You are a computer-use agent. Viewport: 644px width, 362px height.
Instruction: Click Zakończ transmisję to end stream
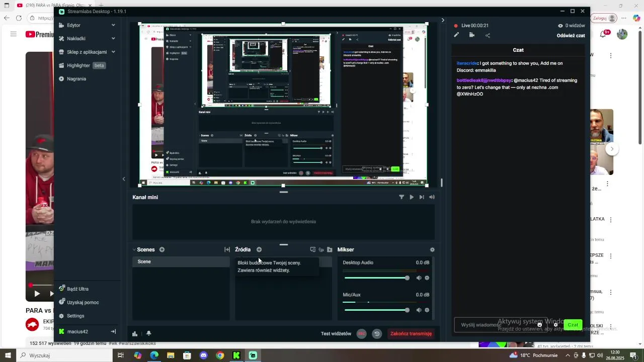[411, 334]
